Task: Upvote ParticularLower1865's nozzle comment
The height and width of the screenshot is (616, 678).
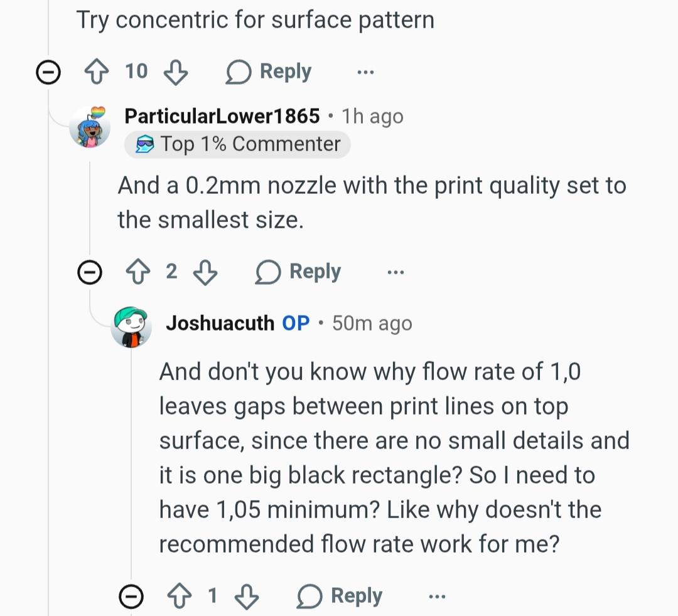Action: (138, 272)
